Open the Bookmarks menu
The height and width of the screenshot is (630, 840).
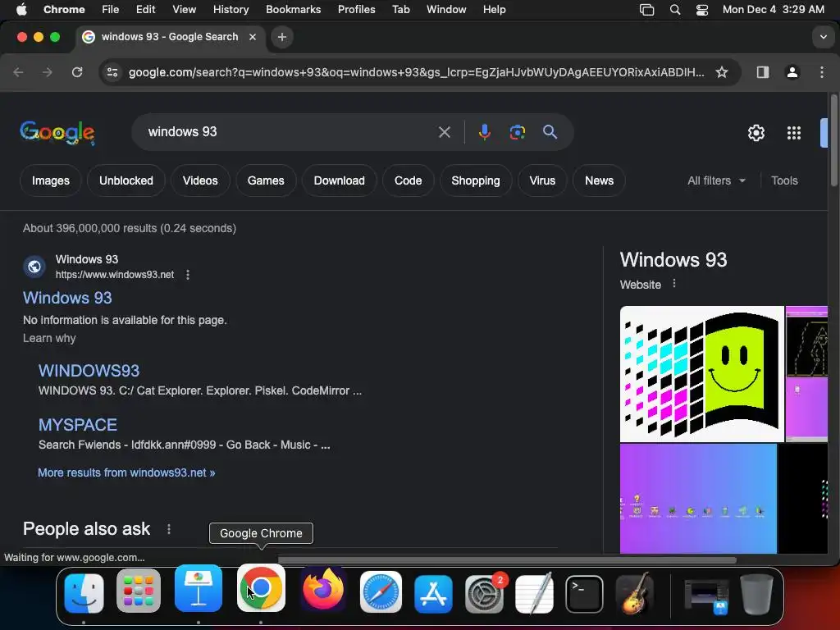tap(293, 10)
